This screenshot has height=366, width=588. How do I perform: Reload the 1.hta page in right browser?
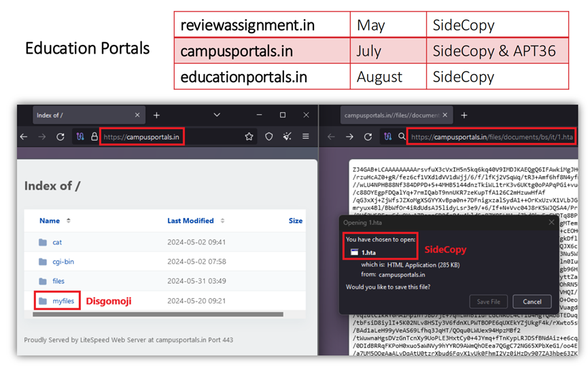(369, 136)
